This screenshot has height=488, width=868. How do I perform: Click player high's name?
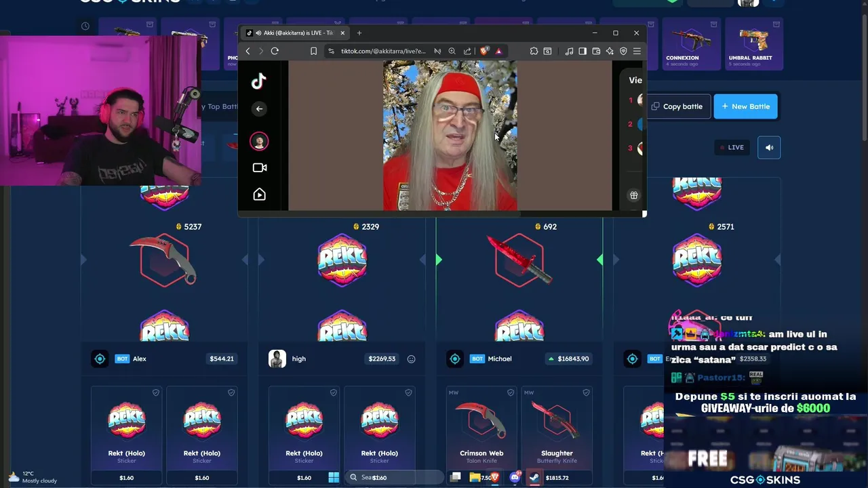coord(299,359)
